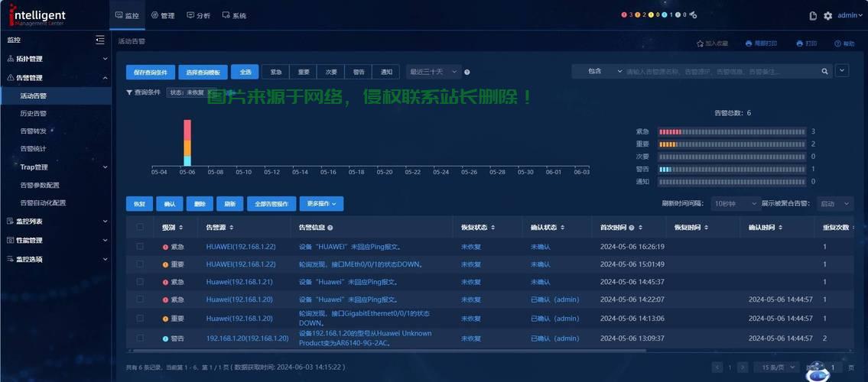Expand advanced search with chevron button
The width and height of the screenshot is (868, 382).
842,71
